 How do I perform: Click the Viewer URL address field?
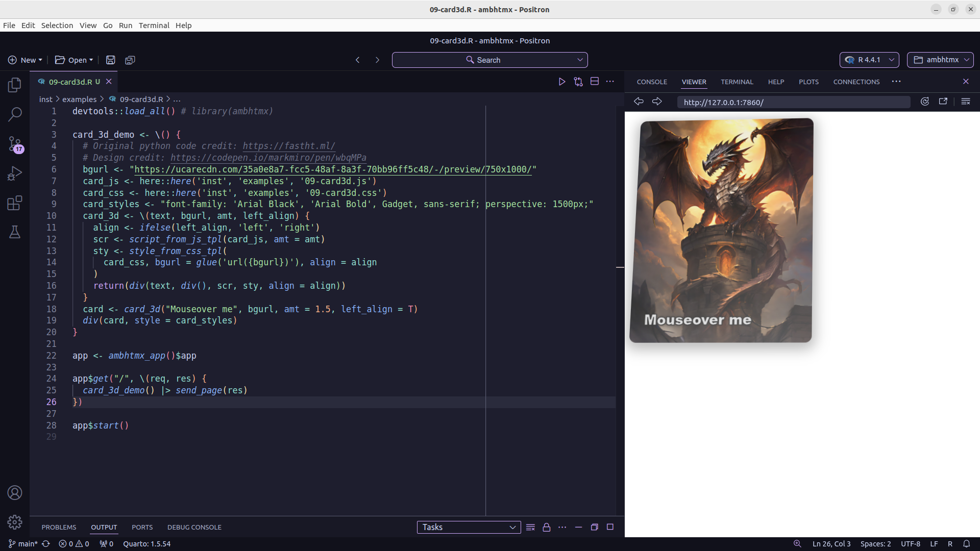(793, 102)
